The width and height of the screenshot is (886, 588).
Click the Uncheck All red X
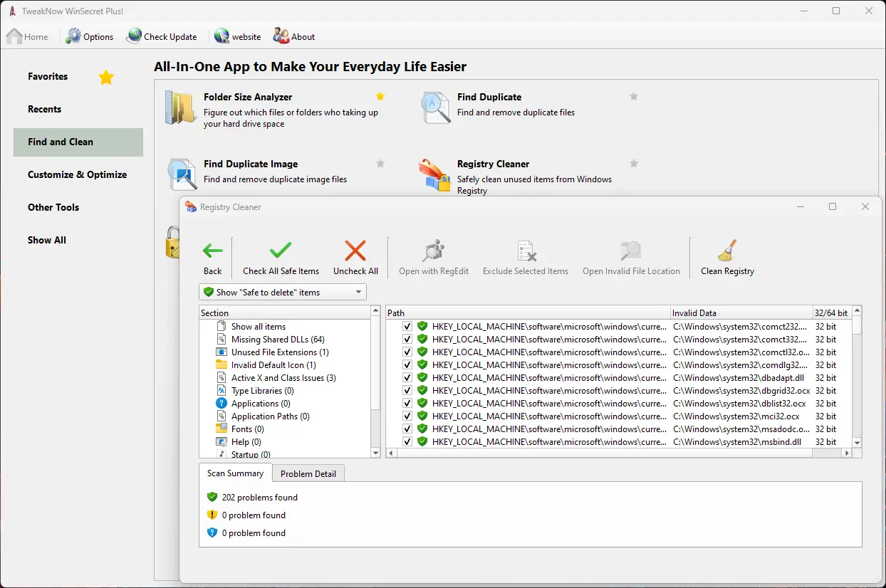355,251
